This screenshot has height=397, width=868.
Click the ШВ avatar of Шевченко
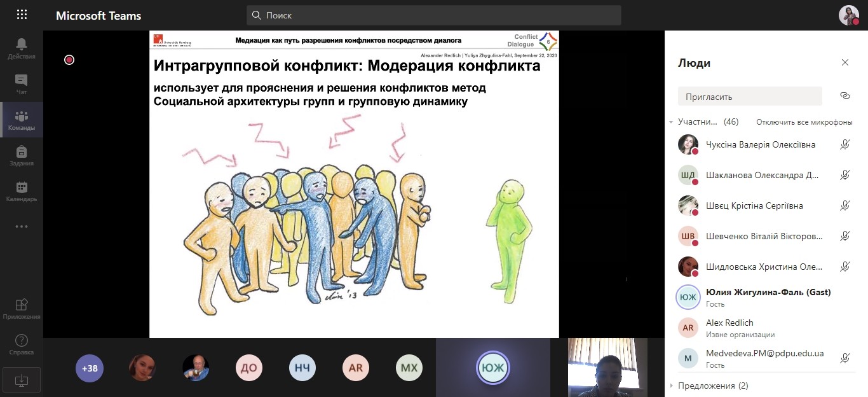pyautogui.click(x=688, y=236)
